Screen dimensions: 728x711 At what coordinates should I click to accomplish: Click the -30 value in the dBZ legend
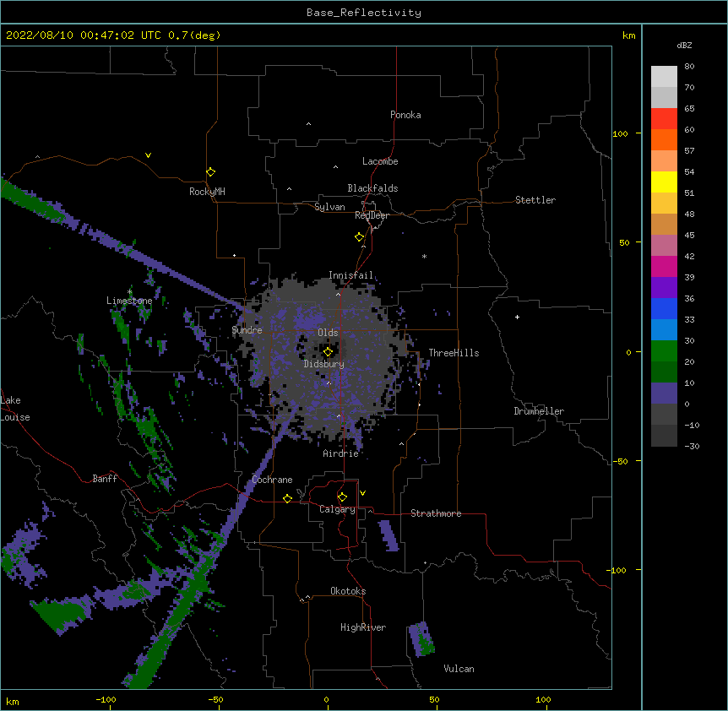(692, 447)
